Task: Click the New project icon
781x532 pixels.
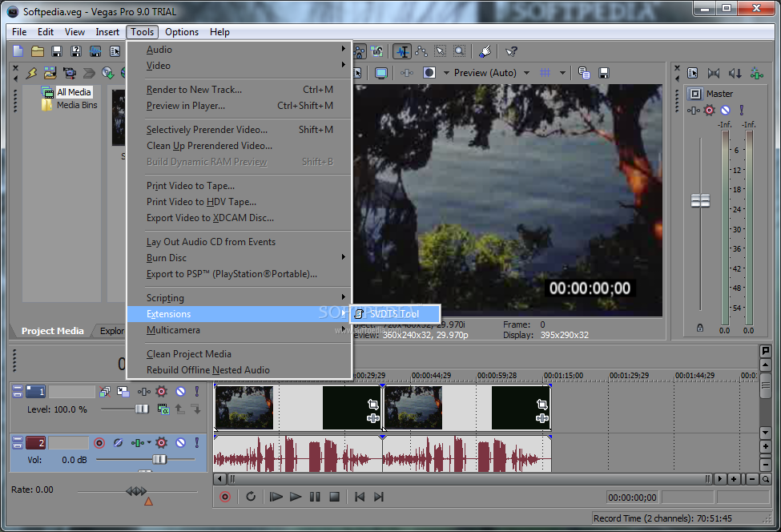Action: tap(18, 51)
